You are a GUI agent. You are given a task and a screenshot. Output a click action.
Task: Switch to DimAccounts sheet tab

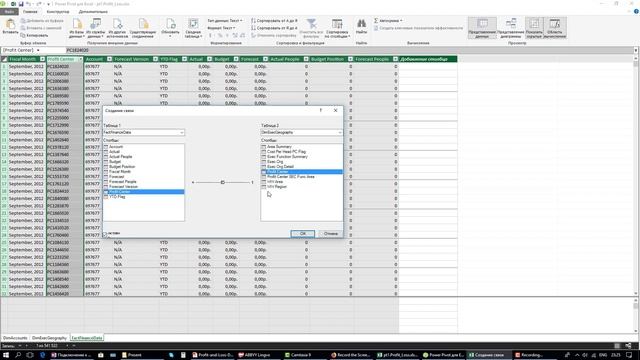click(15, 338)
